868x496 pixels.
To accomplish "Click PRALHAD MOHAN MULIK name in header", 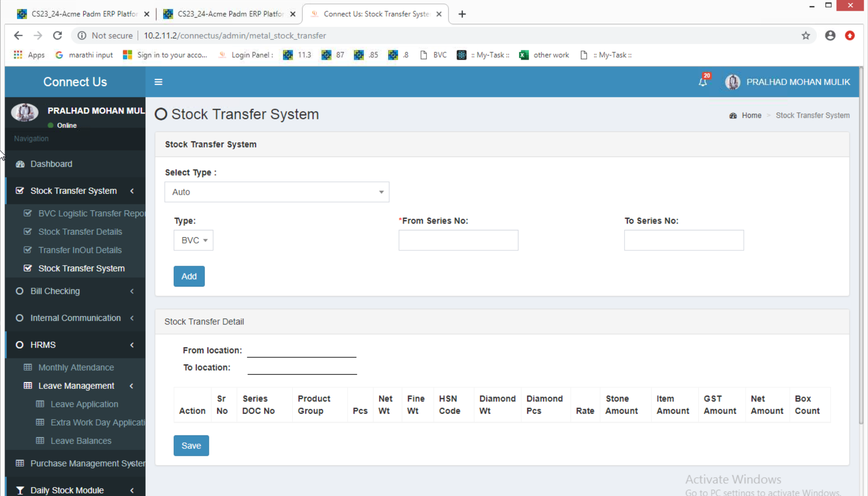I will [798, 82].
